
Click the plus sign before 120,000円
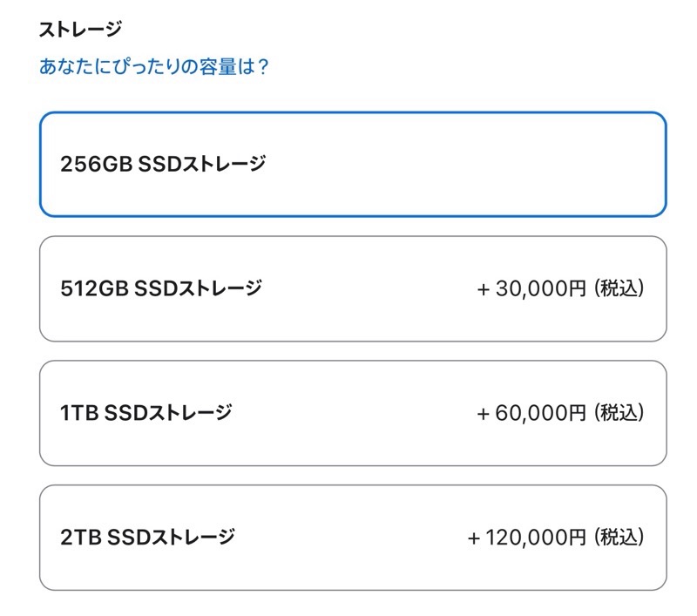tap(474, 538)
